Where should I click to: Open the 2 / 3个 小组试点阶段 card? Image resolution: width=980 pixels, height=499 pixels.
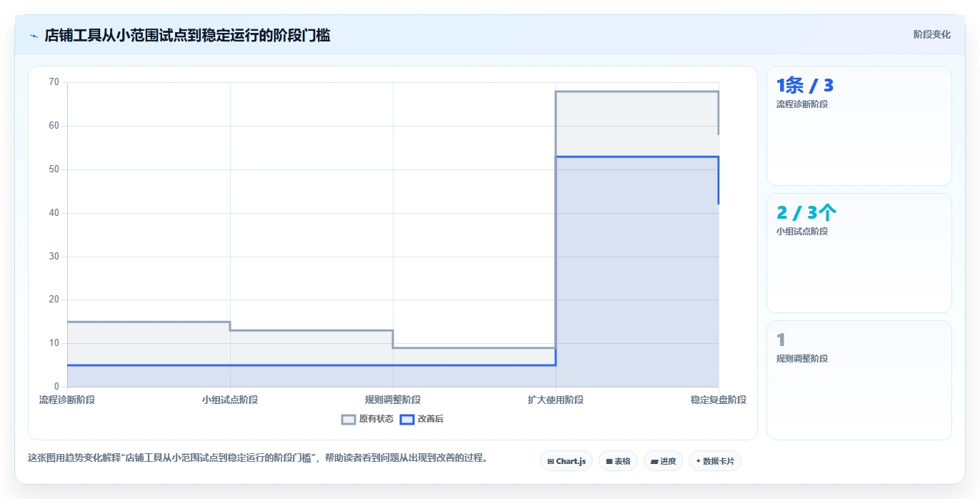[859, 253]
